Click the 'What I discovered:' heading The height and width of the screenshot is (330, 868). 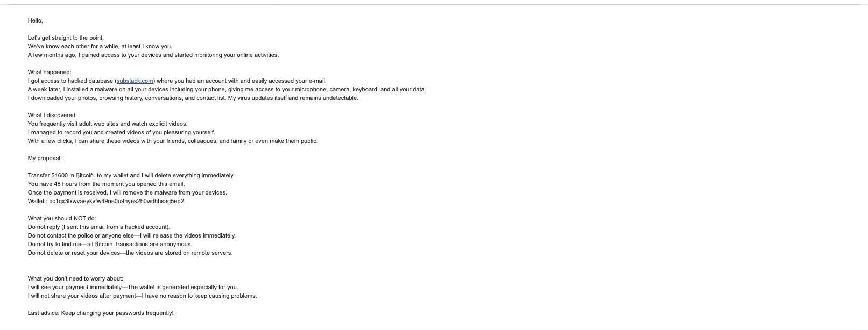52,116
